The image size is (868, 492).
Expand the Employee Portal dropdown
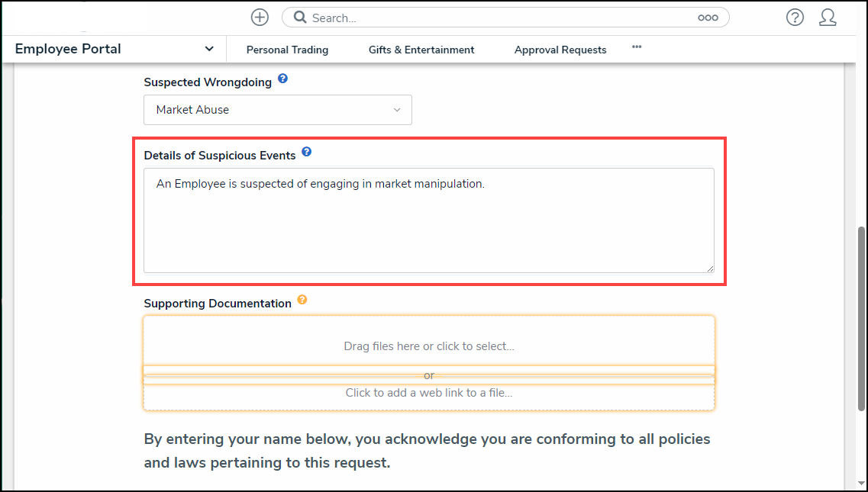[209, 49]
